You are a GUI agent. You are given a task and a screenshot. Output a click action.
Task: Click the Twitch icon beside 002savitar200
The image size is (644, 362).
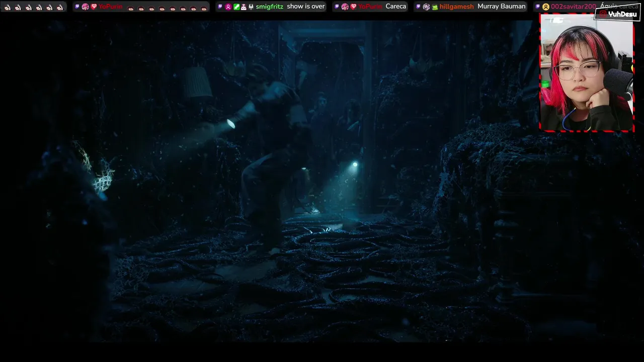tap(538, 7)
